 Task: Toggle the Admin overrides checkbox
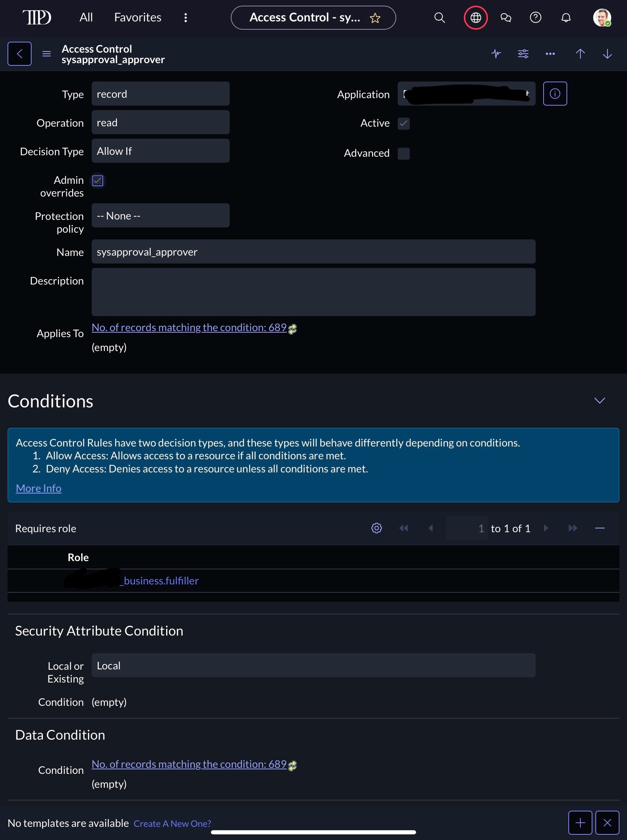tap(98, 181)
